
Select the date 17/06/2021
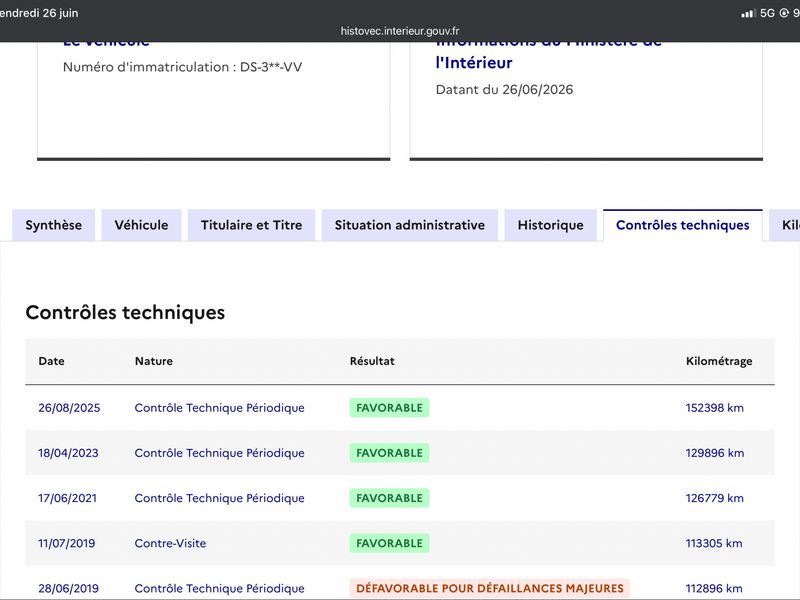[x=67, y=498]
